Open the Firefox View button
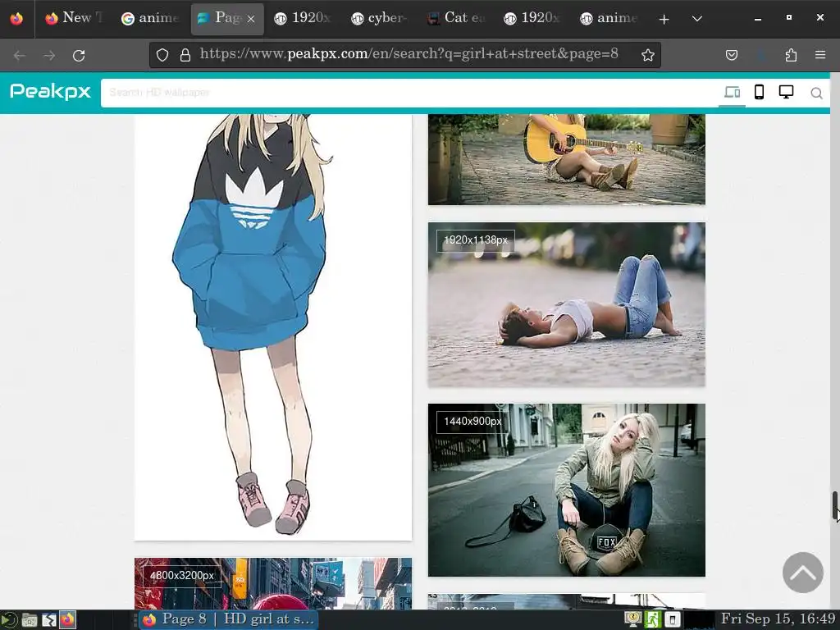The image size is (840, 630). [16, 18]
